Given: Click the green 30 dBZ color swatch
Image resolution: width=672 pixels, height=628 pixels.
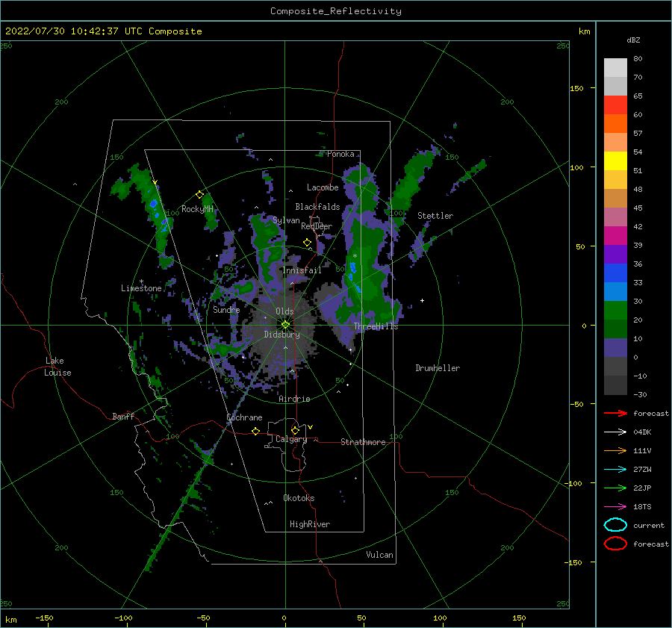Looking at the screenshot, I should 615,310.
